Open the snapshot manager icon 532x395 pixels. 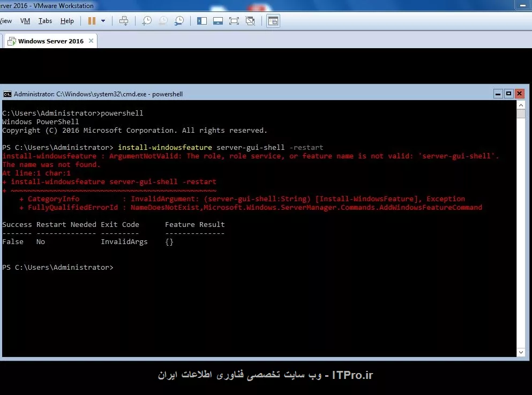(179, 21)
